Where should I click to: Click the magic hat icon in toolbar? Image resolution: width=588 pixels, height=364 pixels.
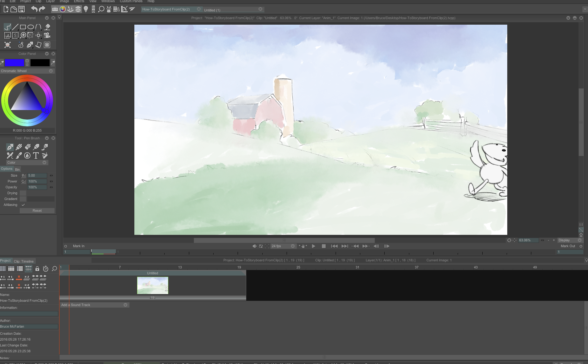[x=109, y=9]
